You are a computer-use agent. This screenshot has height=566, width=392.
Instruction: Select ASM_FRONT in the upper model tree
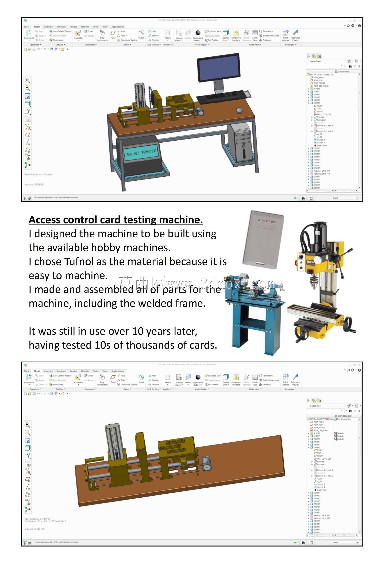click(x=318, y=83)
